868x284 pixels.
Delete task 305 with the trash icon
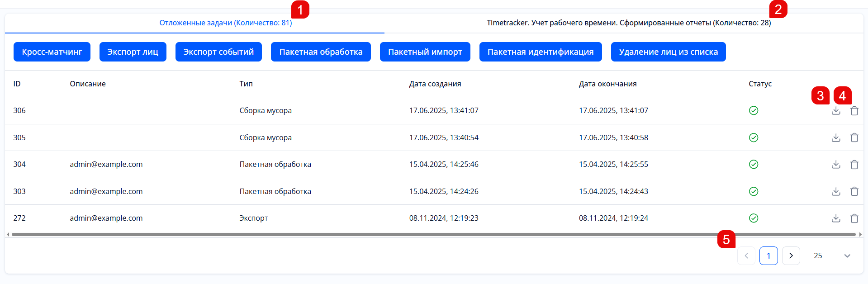[x=854, y=137]
